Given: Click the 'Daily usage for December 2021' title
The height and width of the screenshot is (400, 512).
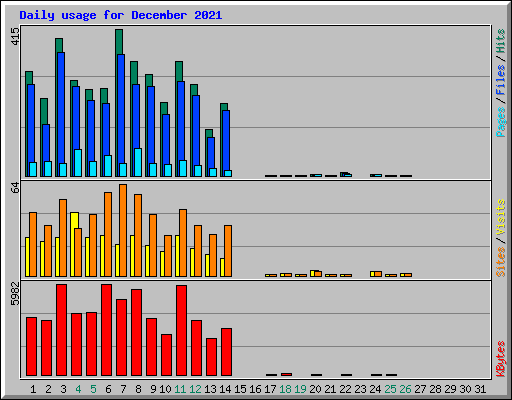Looking at the screenshot, I should tap(121, 15).
